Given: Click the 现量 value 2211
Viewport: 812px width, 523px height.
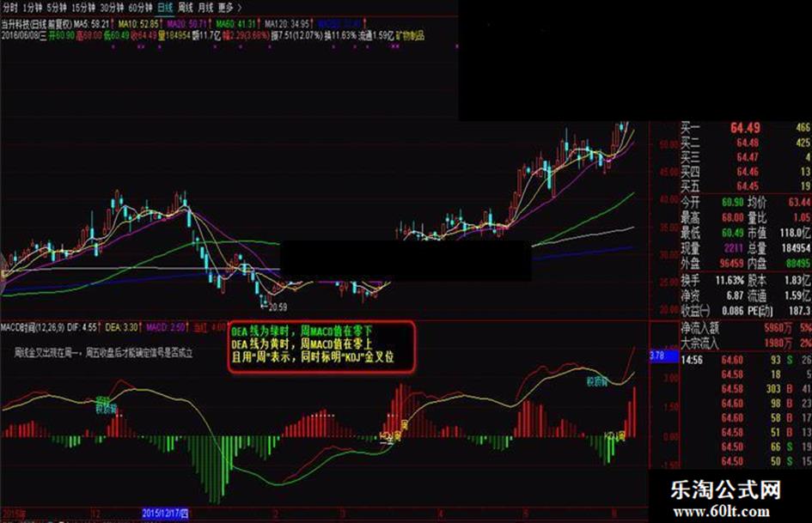Looking at the screenshot, I should [x=734, y=248].
